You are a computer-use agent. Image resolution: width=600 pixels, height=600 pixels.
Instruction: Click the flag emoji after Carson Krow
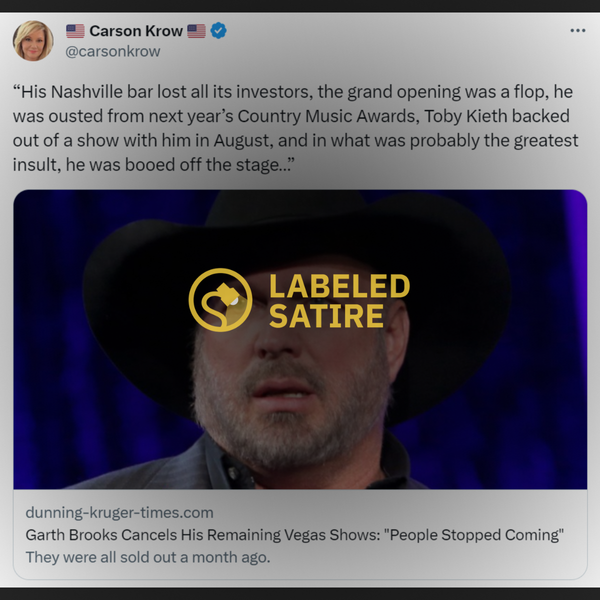[x=196, y=31]
